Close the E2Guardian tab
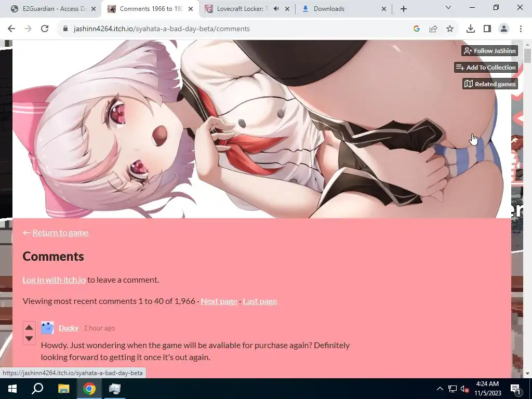This screenshot has width=532, height=399. point(94,9)
